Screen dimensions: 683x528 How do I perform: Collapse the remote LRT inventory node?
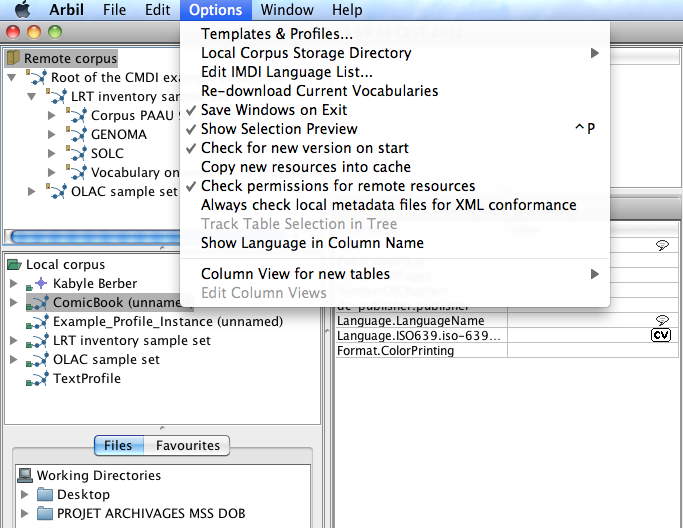32,96
